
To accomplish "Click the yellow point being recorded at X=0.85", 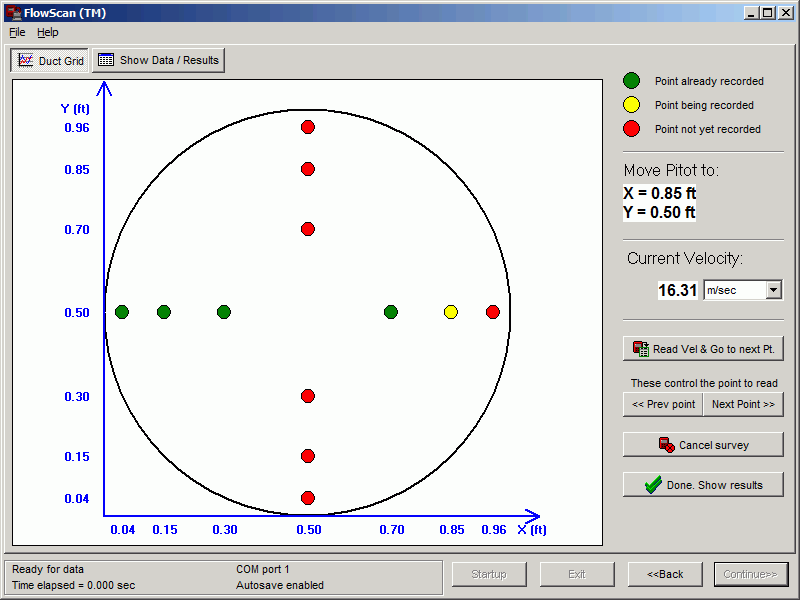I will [451, 312].
